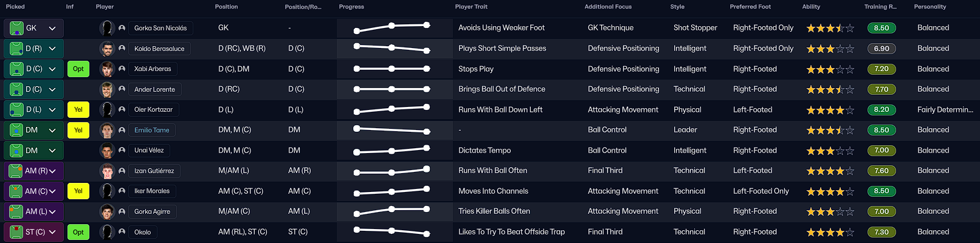
Task: Click the progress graph for Unai Vélez
Action: pos(392,151)
